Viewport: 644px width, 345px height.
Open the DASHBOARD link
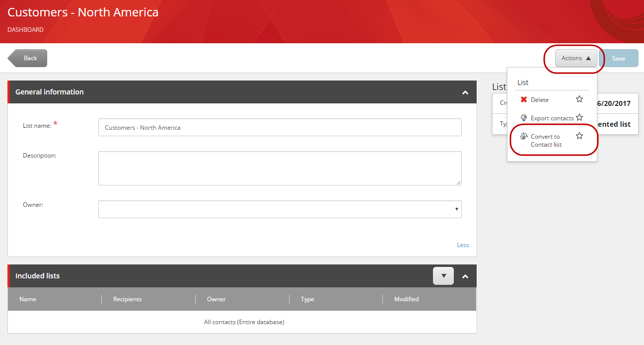(25, 29)
